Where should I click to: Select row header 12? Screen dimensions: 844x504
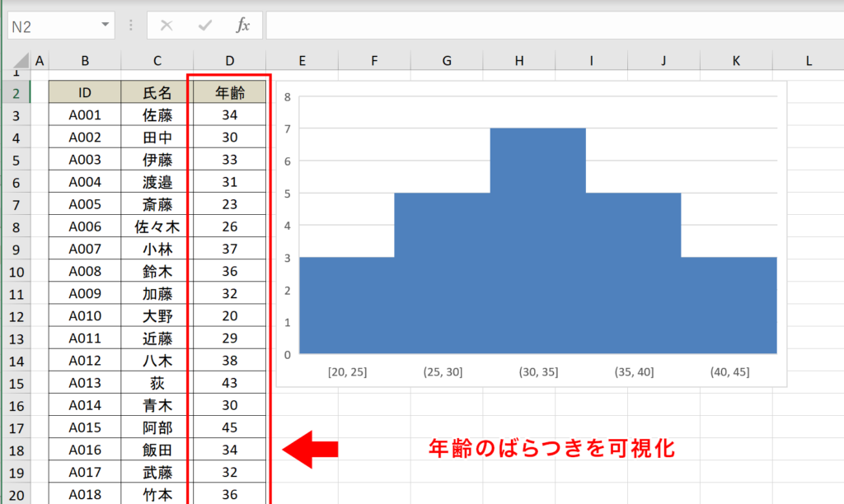point(16,315)
